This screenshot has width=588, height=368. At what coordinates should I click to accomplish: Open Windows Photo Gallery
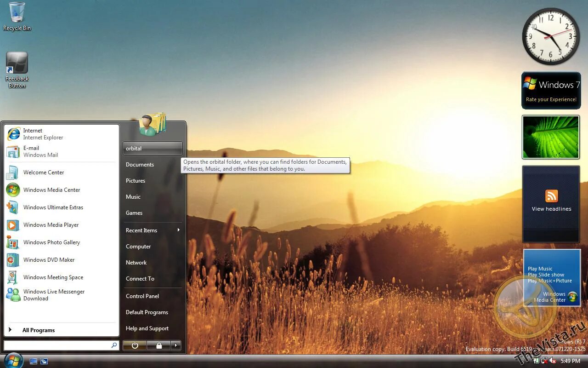[x=62, y=242]
